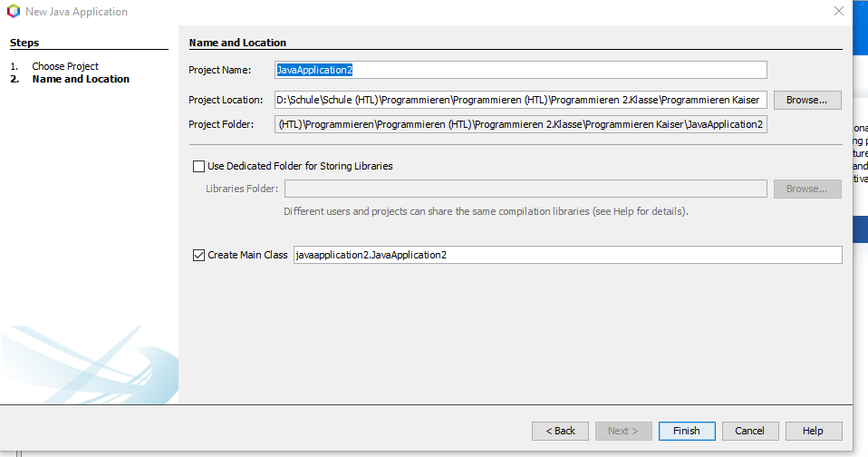Click step 1 Choose Project text
The width and height of the screenshot is (868, 457).
[64, 66]
